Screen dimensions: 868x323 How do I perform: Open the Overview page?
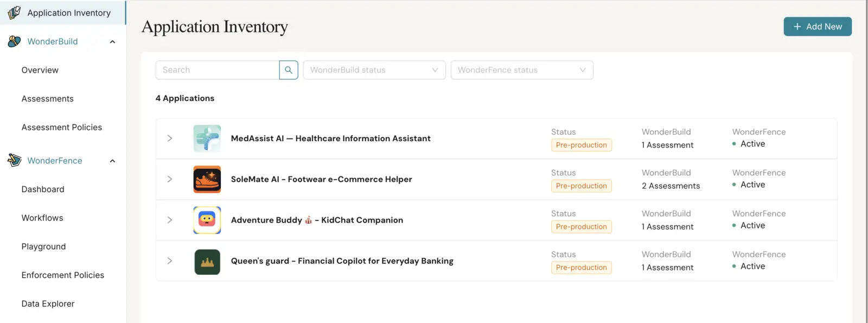(x=40, y=70)
